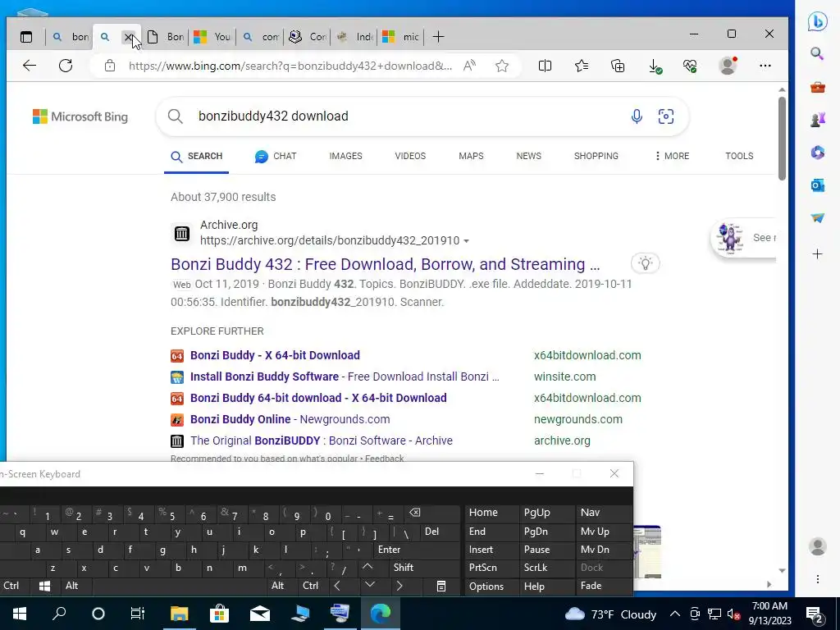Click the lightbulb insight icon beside result
The image size is (840, 630).
(646, 263)
